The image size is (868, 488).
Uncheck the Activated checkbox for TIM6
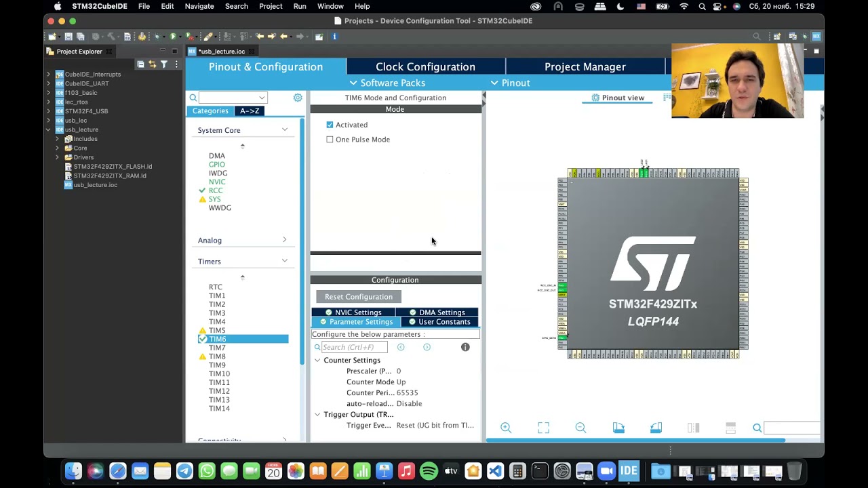click(330, 125)
